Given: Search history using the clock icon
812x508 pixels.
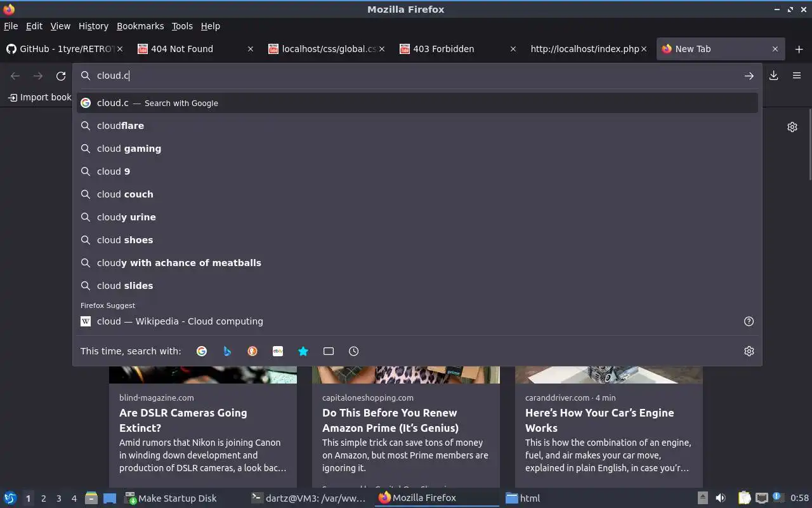Looking at the screenshot, I should 354,351.
